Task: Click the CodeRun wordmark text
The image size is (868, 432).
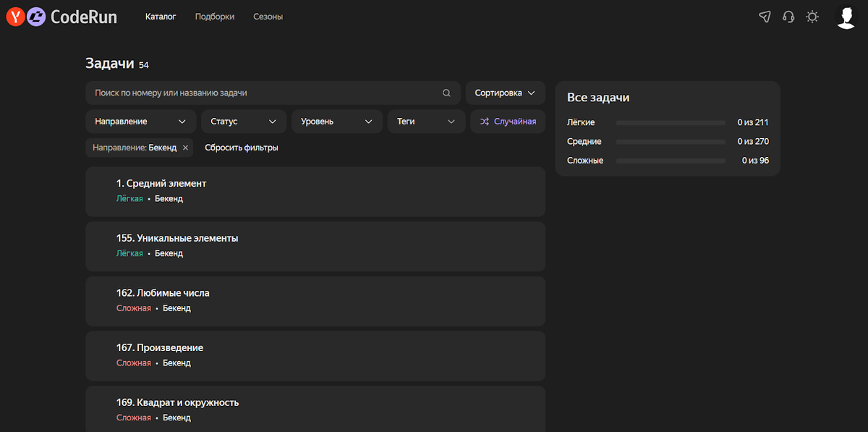Action: point(84,17)
